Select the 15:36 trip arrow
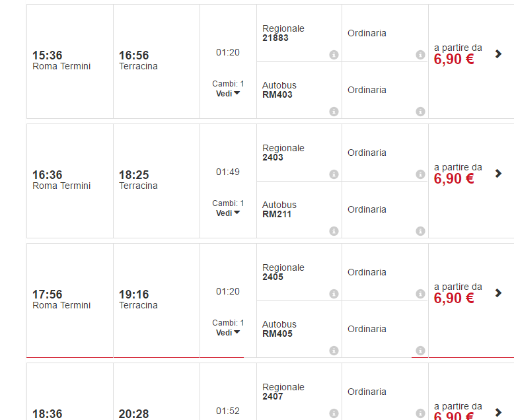 coord(499,54)
